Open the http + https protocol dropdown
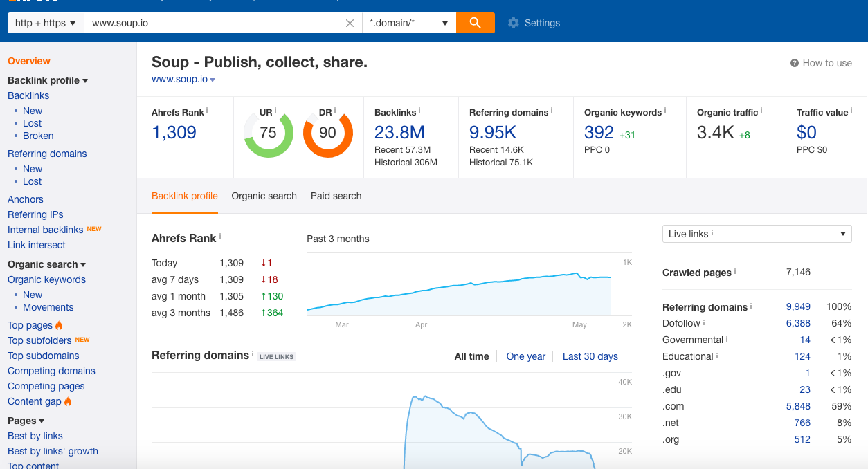The image size is (868, 469). (46, 23)
